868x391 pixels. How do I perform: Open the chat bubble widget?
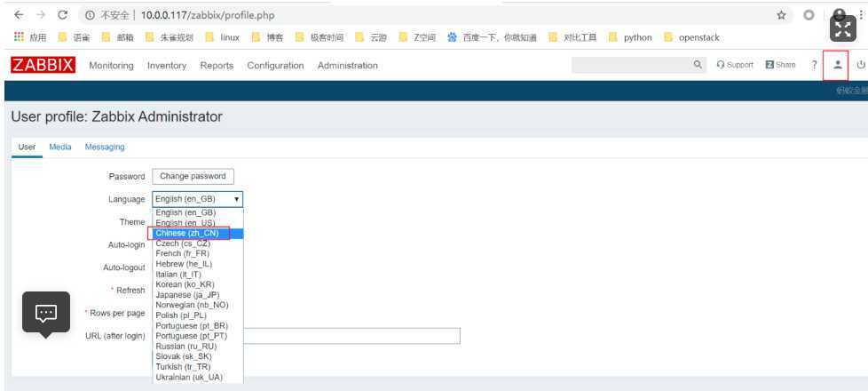tap(46, 314)
